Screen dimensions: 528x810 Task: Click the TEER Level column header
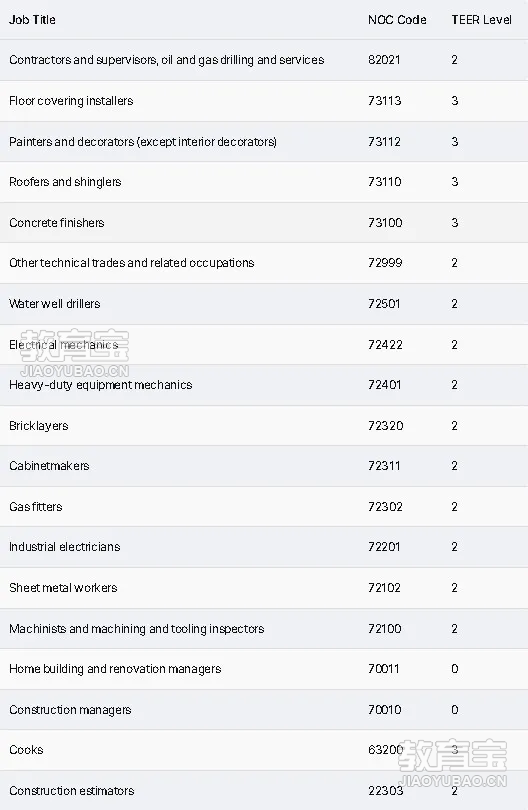click(x=482, y=20)
